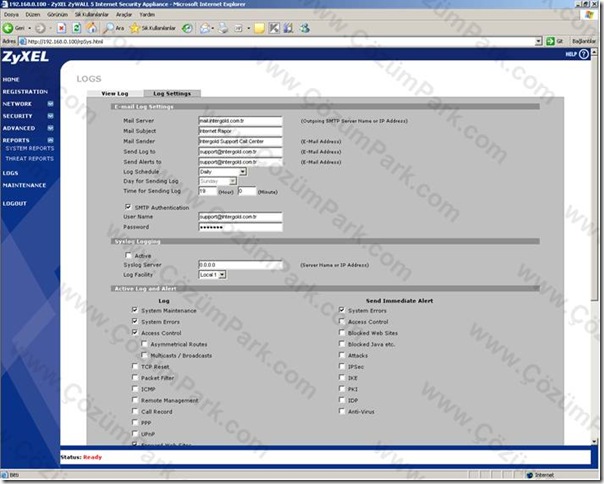Open THREAT REPORTS link
Image resolution: width=604 pixels, height=484 pixels.
point(30,158)
